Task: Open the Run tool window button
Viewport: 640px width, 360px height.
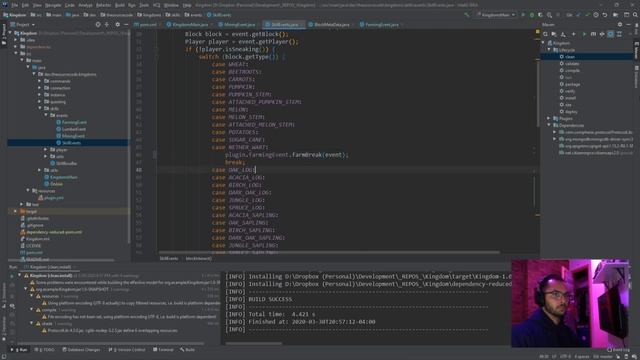Action: pos(19,350)
